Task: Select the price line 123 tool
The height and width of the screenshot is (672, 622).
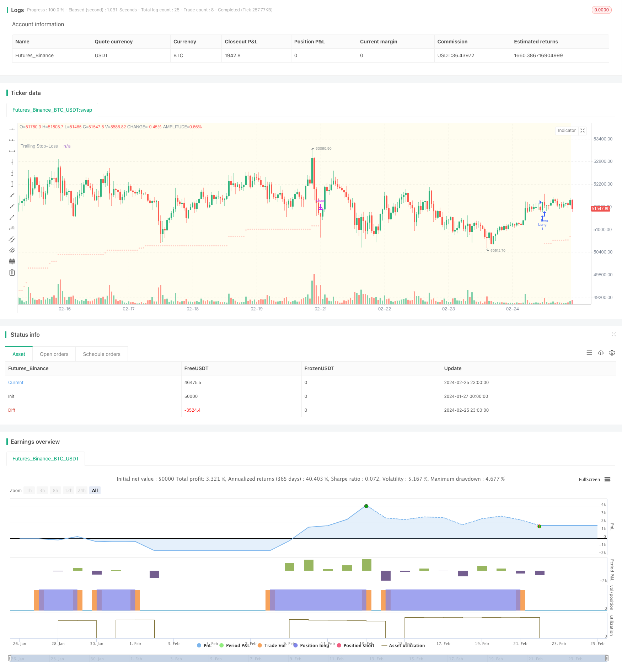Action: (12, 228)
